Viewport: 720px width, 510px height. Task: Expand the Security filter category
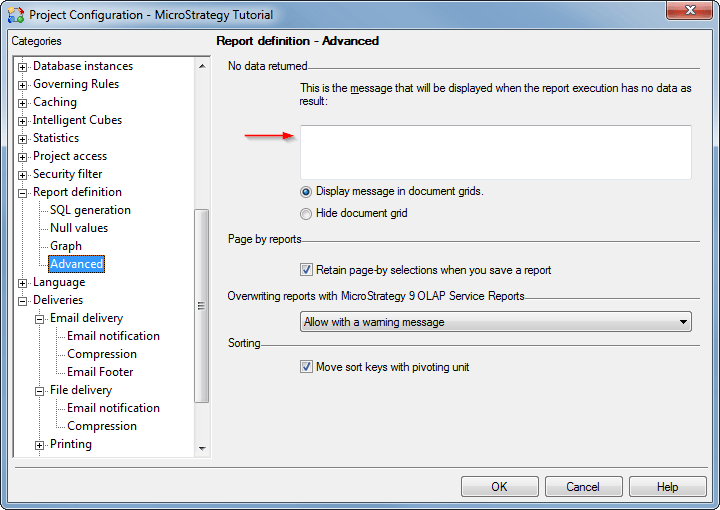pyautogui.click(x=22, y=175)
